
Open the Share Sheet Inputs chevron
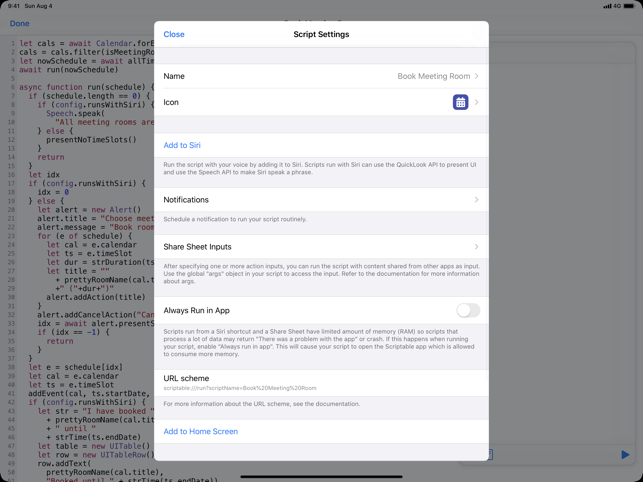(477, 247)
